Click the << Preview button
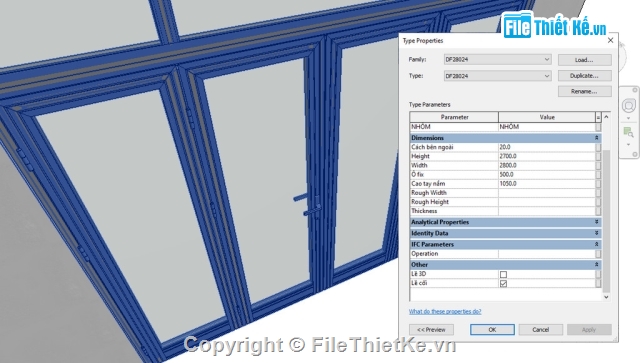640x363 pixels. pos(431,330)
